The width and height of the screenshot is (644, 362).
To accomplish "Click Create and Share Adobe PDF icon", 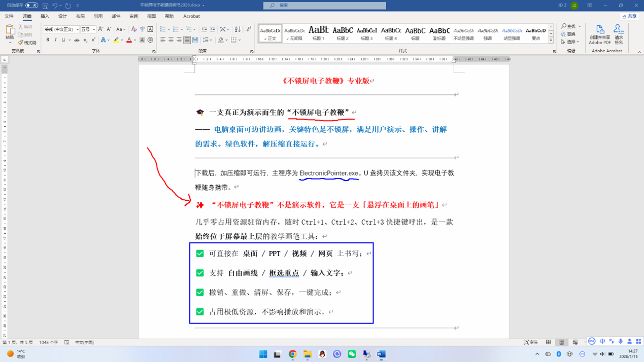I will [600, 34].
